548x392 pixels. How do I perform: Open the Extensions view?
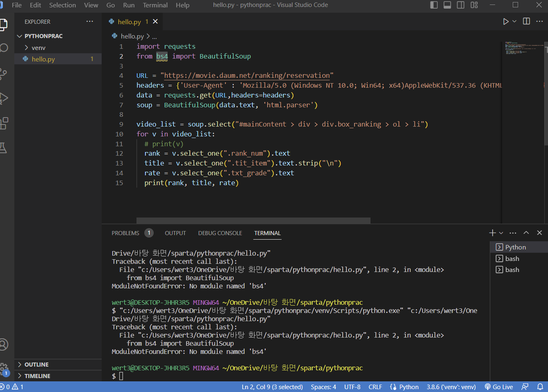click(3, 123)
